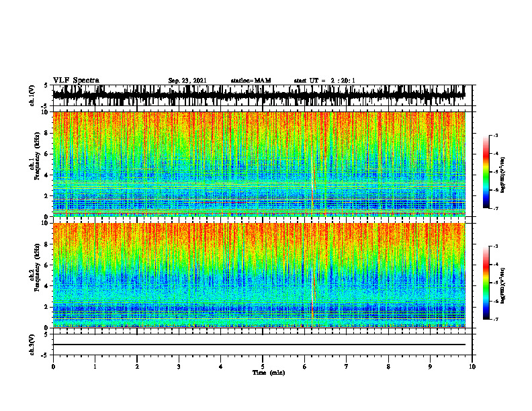Click time axis tick label 4
This screenshot has height=411, width=532.
point(221,367)
